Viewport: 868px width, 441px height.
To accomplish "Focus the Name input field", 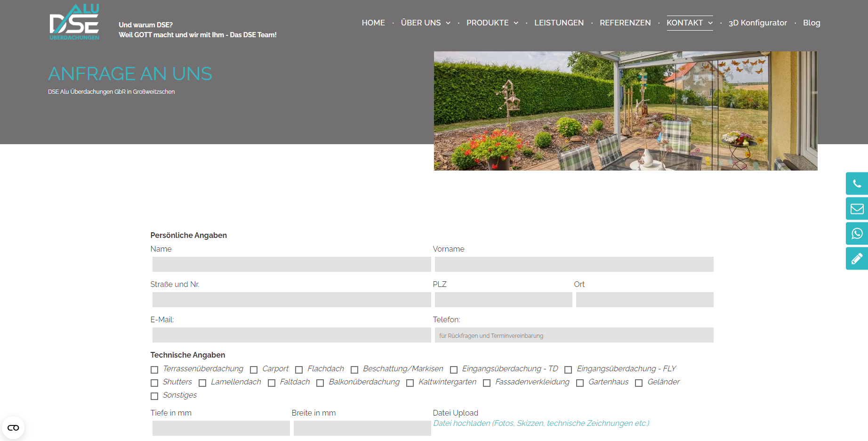I will pos(292,264).
